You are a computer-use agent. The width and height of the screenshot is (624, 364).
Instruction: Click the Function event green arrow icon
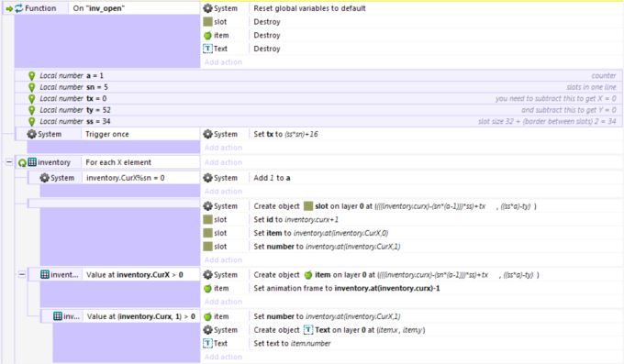[9, 8]
